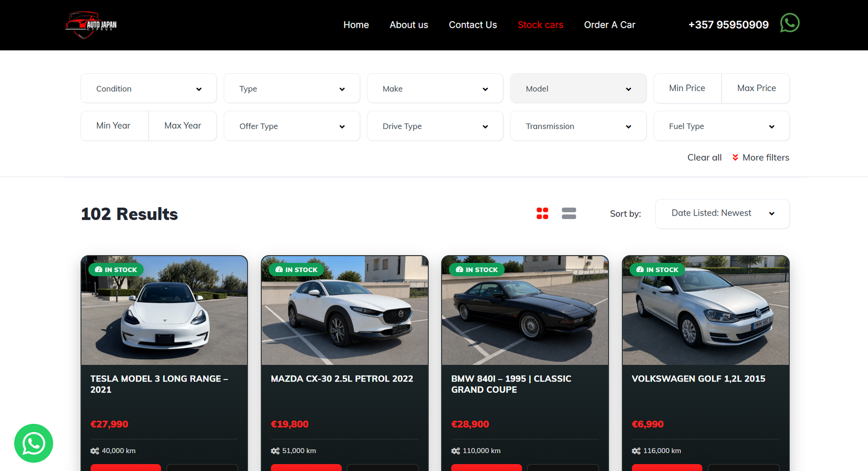868x471 pixels.
Task: Click the Auto Japan Cyprus logo
Action: coord(91,25)
